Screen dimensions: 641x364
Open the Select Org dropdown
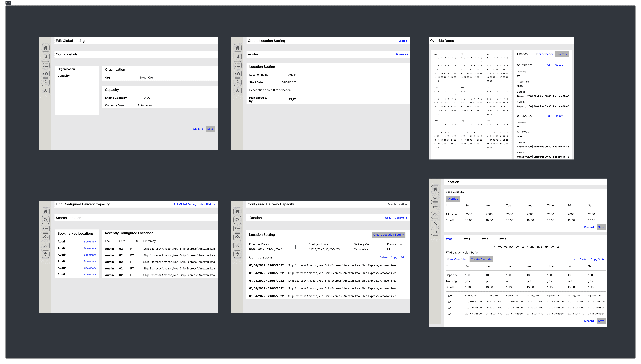tap(146, 78)
